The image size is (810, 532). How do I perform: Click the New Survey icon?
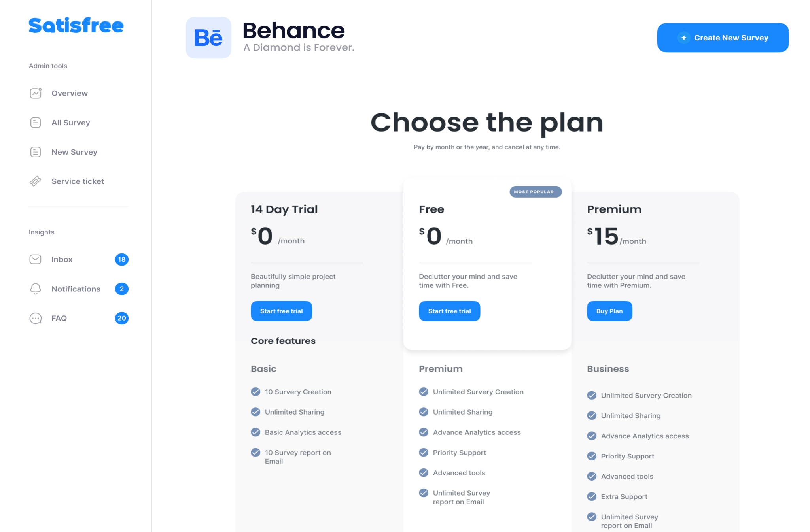[x=36, y=151]
